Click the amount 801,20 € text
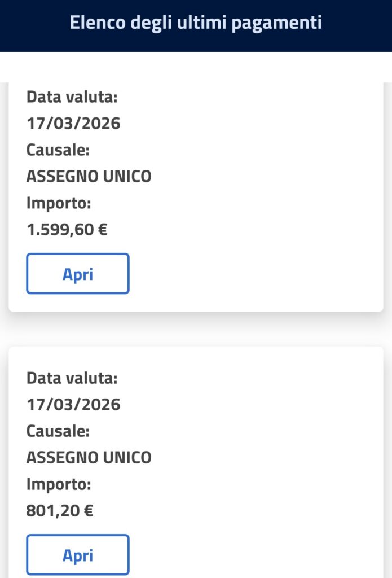The height and width of the screenshot is (578, 392). pyautogui.click(x=61, y=510)
